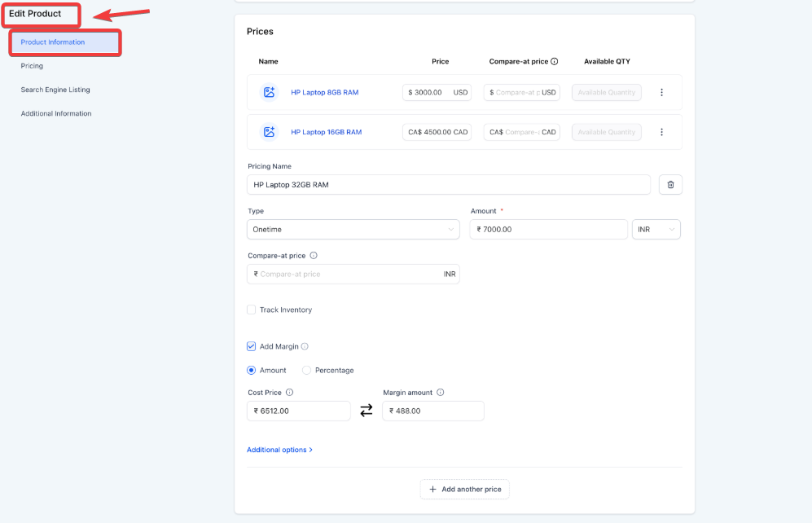Select the Percentage radio button

pos(306,370)
